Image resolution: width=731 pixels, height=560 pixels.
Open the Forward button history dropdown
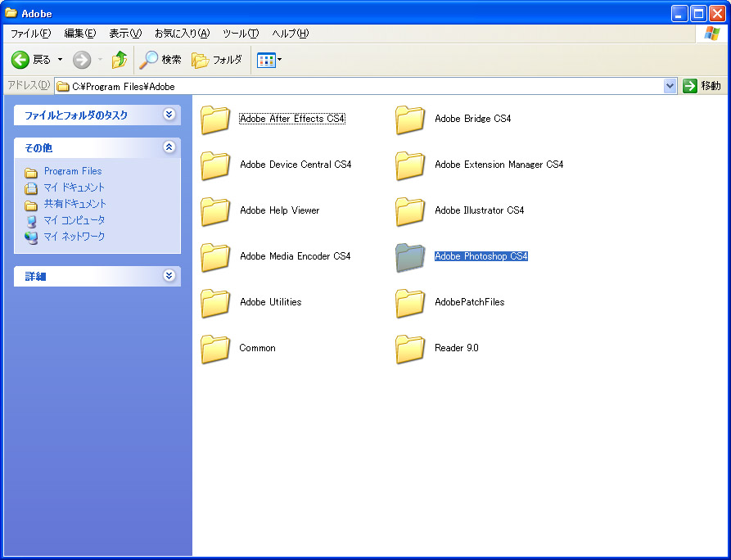click(100, 60)
